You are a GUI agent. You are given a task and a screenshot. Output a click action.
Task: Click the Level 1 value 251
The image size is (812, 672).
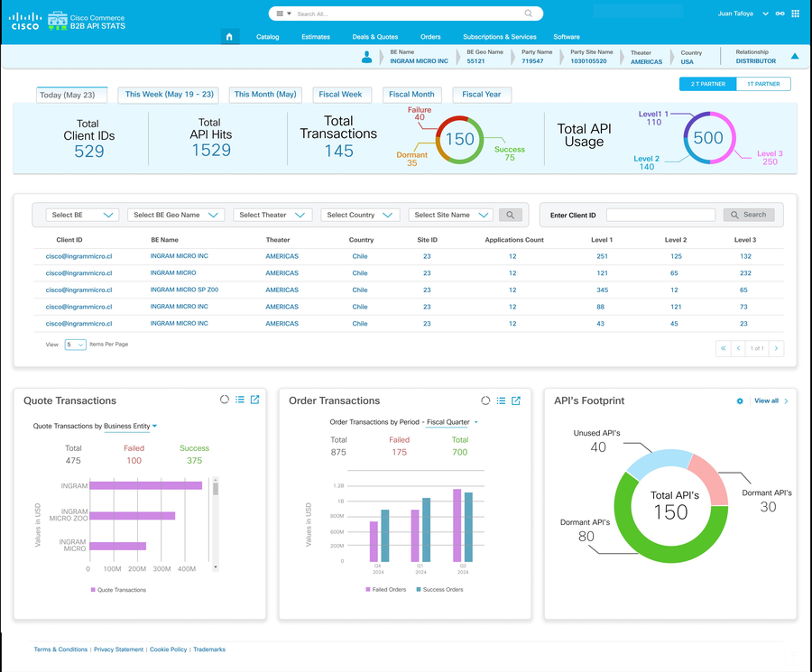tap(602, 256)
